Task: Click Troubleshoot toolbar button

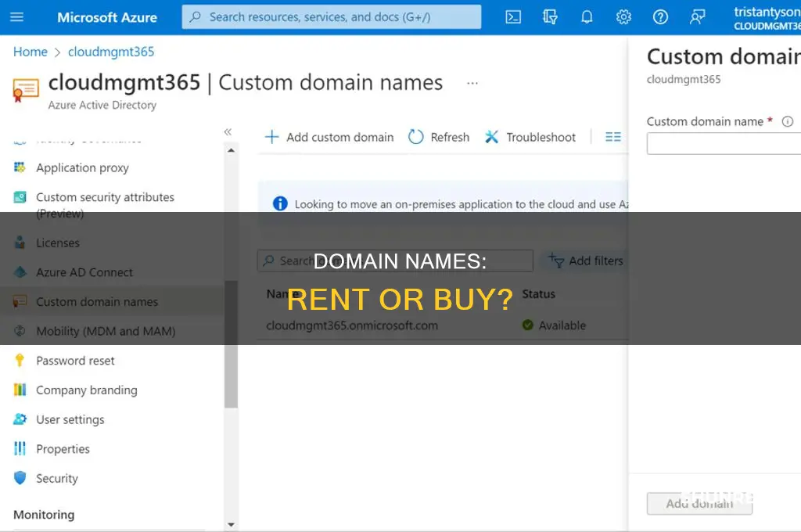Action: click(x=530, y=137)
